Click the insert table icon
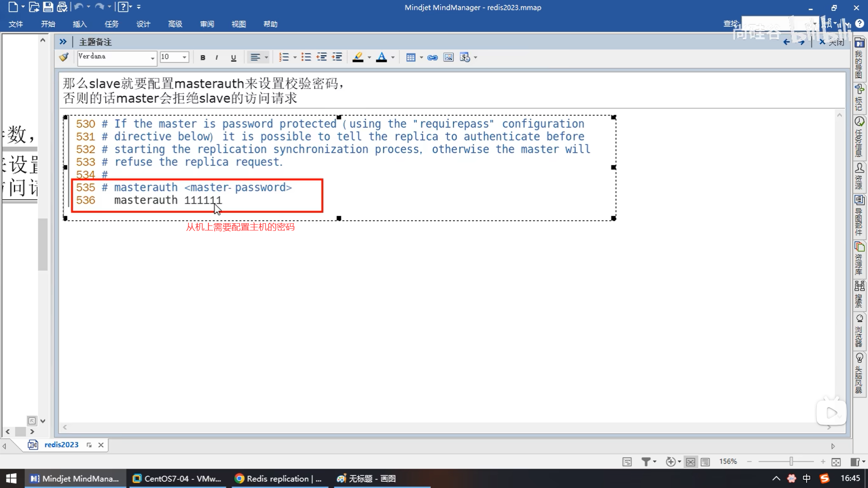Viewport: 868px width, 488px height. [x=410, y=57]
